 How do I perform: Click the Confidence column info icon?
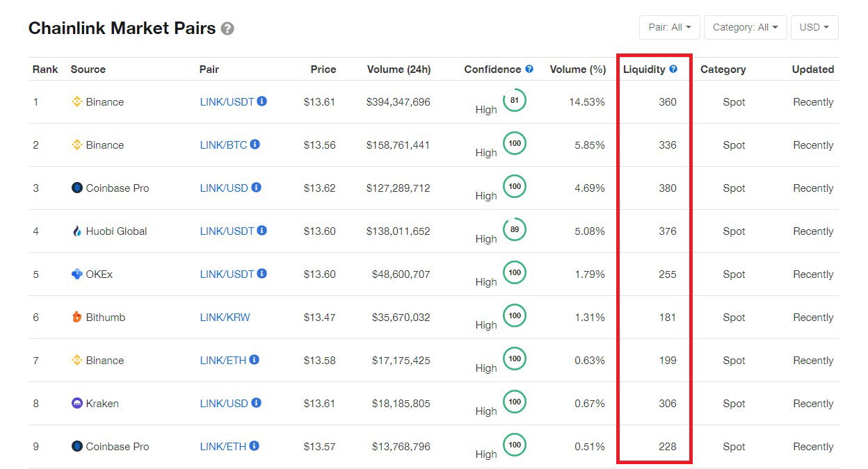click(529, 69)
